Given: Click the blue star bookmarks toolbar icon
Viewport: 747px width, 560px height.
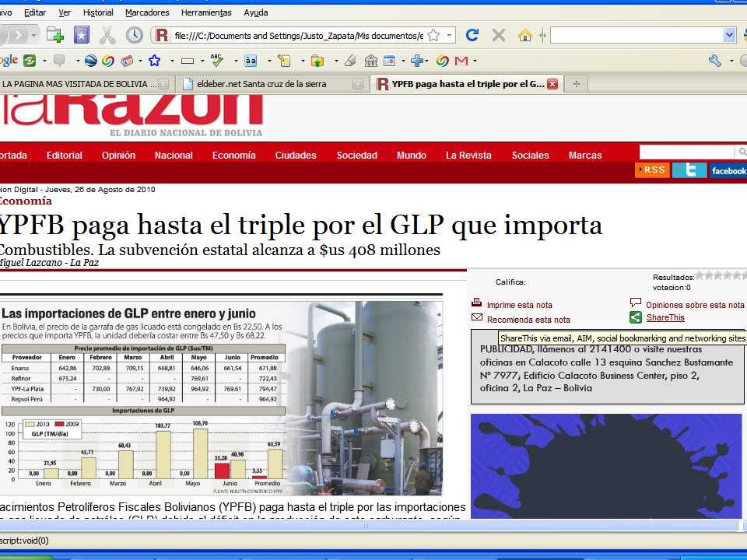Looking at the screenshot, I should 82,35.
